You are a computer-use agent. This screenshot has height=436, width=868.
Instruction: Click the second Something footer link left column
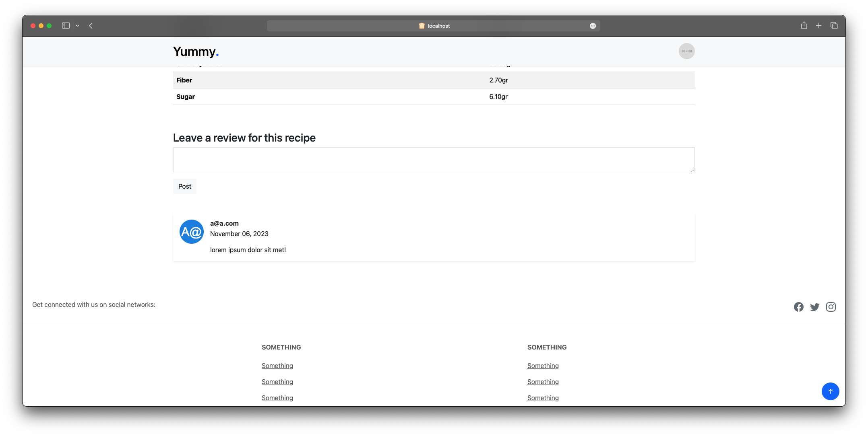pos(277,381)
